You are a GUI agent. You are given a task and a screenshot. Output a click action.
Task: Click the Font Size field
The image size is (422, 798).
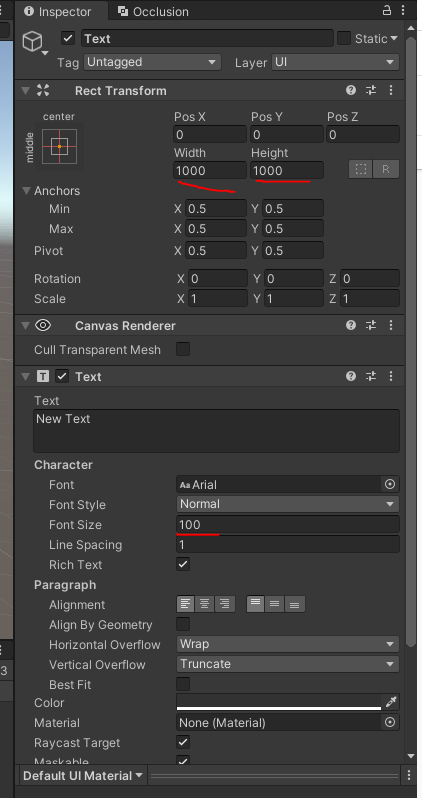pyautogui.click(x=288, y=524)
